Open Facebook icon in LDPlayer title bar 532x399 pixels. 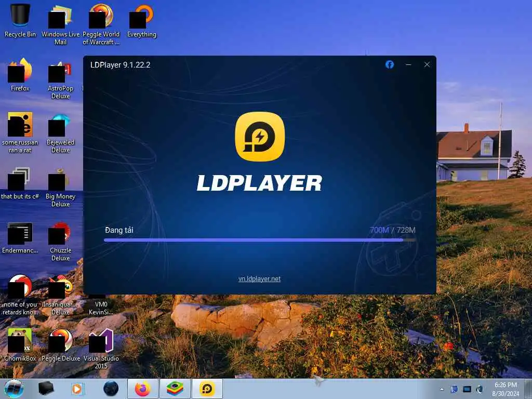(390, 64)
